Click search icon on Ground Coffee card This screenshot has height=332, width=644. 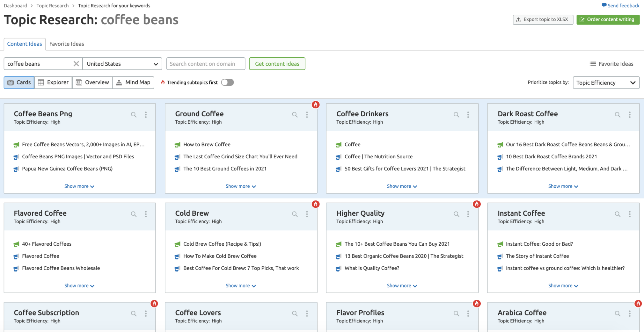pyautogui.click(x=295, y=115)
